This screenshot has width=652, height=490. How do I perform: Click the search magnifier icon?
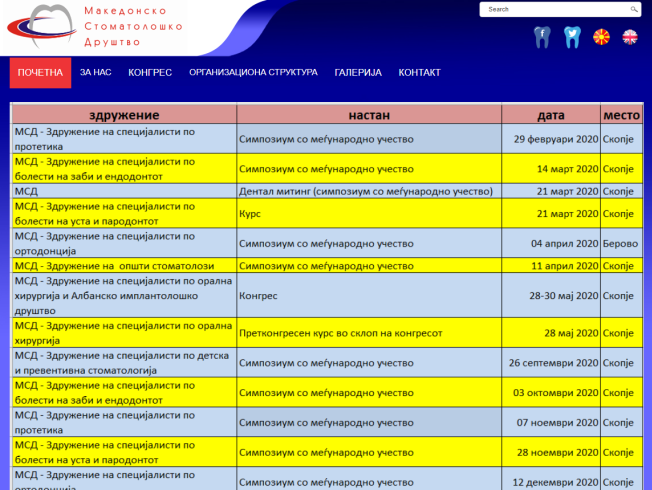click(x=633, y=9)
